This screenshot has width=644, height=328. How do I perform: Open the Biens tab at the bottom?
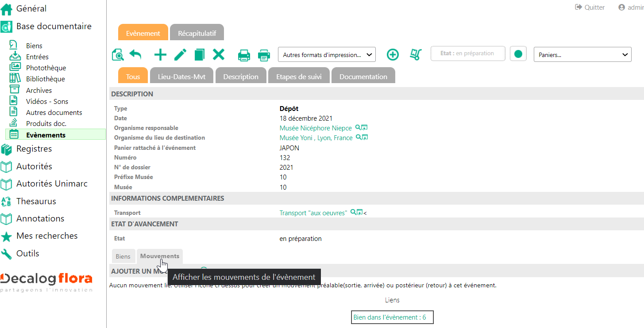click(x=123, y=256)
